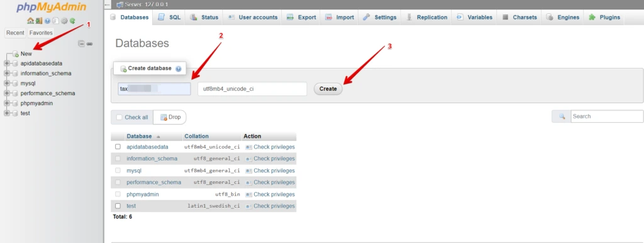Click privileges icon in phpmyadmin row
The image size is (644, 243).
248,195
